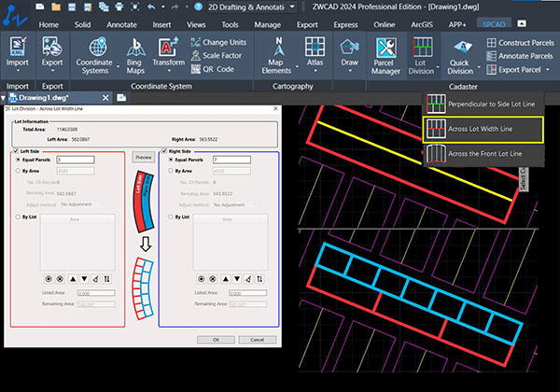
Task: Open Left Side Adjust method dropdown
Action: (82, 204)
